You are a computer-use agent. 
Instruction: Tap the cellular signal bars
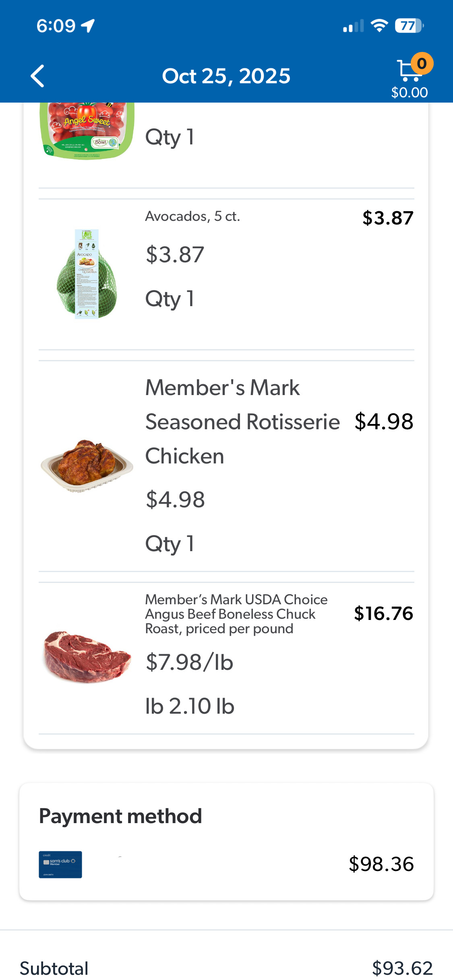353,26
